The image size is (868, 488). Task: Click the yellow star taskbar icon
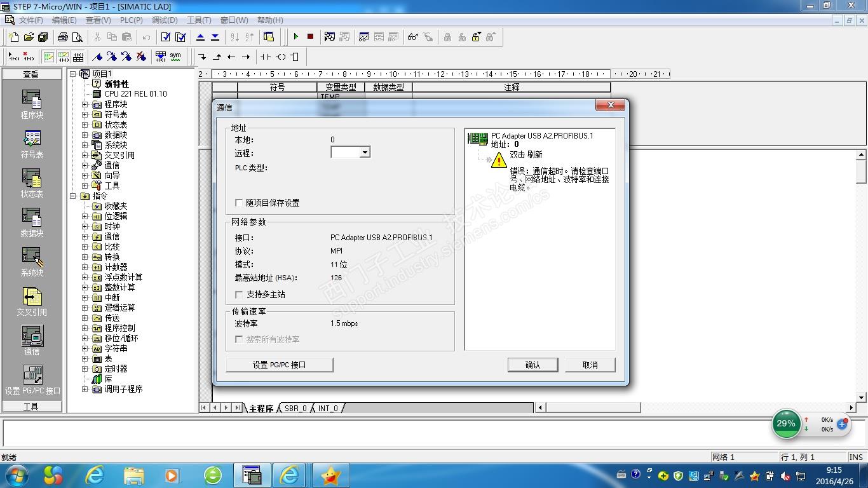(x=330, y=475)
